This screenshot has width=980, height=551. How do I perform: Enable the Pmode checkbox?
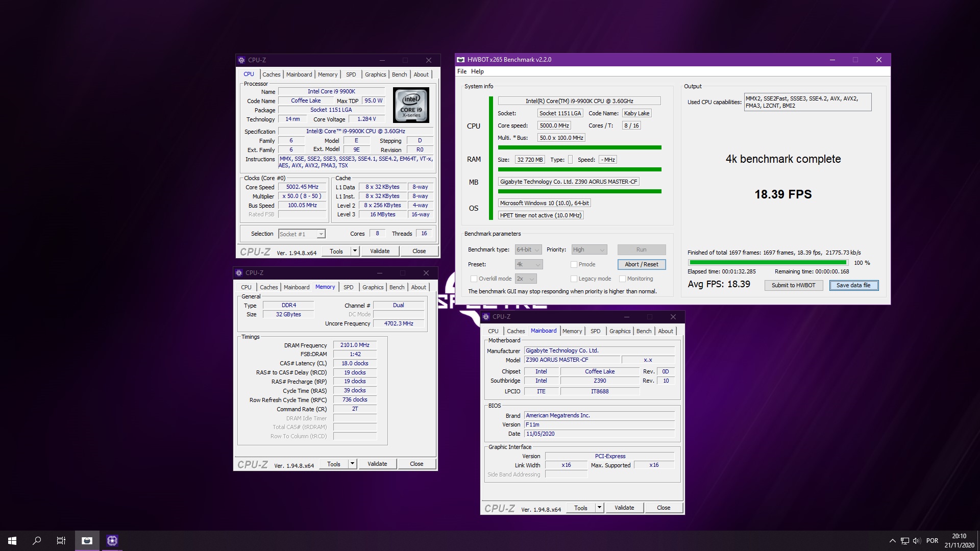pos(574,265)
